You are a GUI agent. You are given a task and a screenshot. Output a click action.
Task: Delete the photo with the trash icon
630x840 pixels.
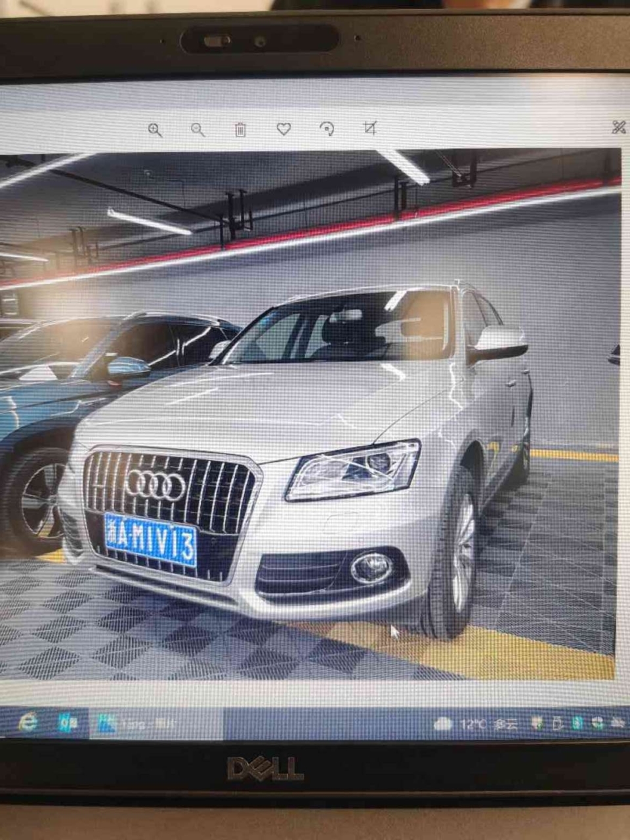click(x=240, y=129)
